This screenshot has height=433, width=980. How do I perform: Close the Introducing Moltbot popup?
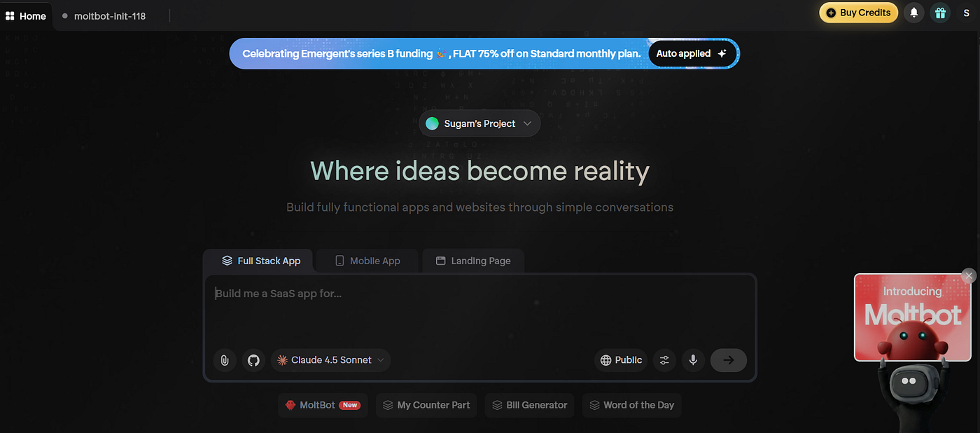click(968, 276)
